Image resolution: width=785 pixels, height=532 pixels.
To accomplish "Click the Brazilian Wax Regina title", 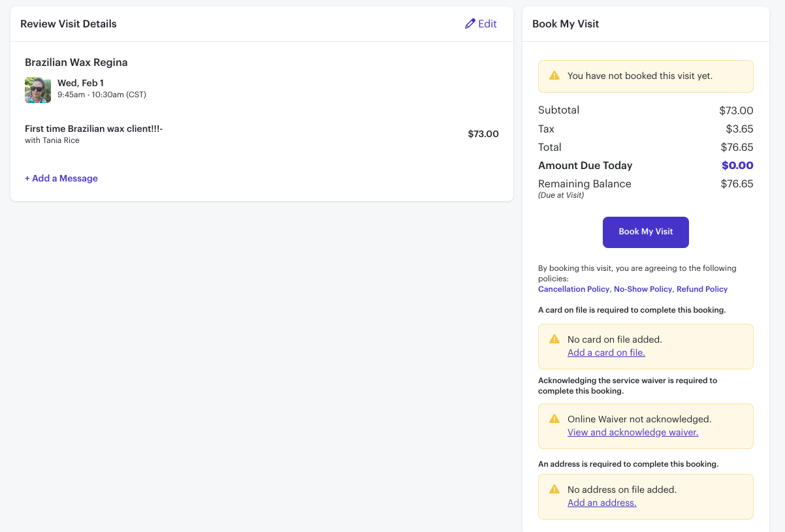I will click(x=76, y=63).
